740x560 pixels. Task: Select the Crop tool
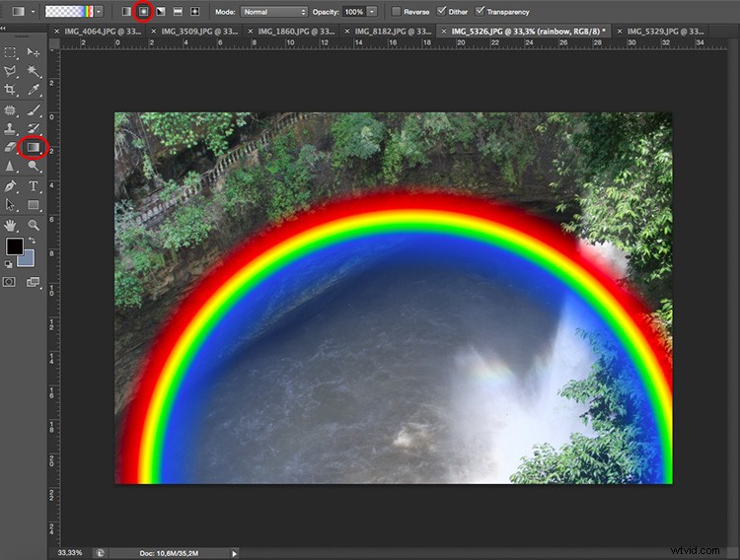pos(10,90)
